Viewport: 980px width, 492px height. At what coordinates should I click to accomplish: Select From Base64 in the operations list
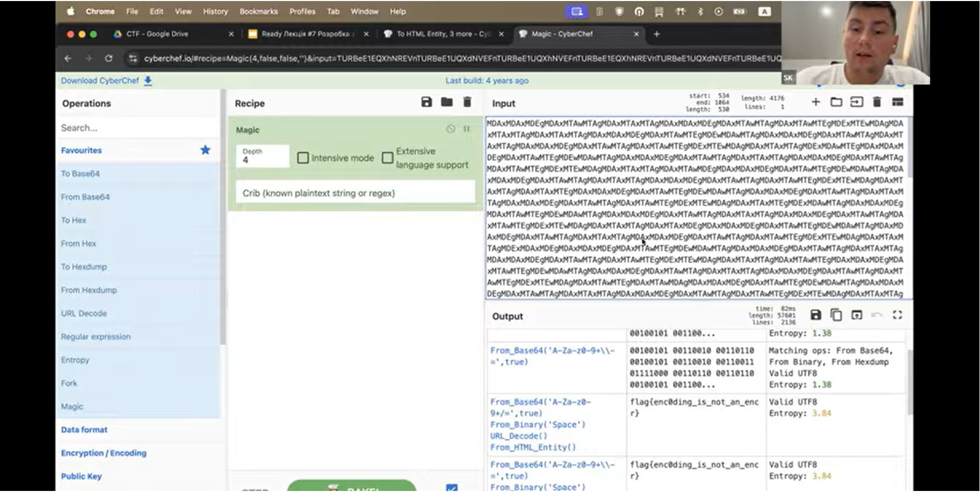[x=86, y=197]
